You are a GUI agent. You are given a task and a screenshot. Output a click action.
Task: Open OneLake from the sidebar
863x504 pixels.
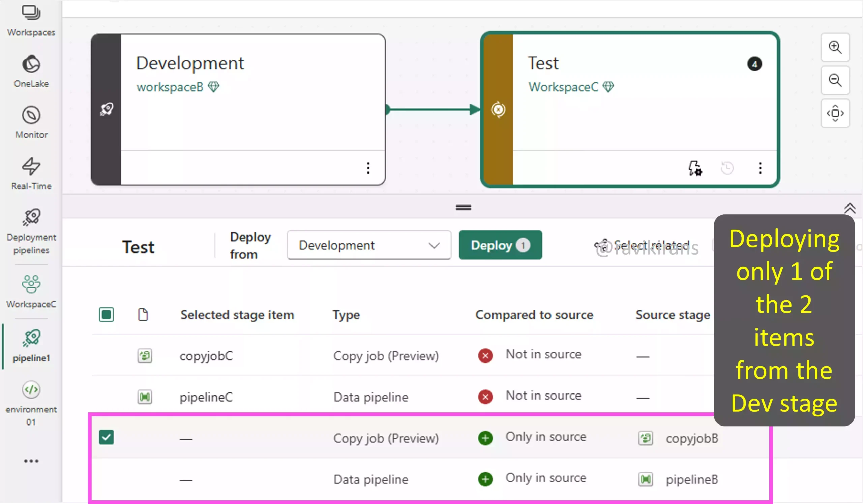[31, 71]
